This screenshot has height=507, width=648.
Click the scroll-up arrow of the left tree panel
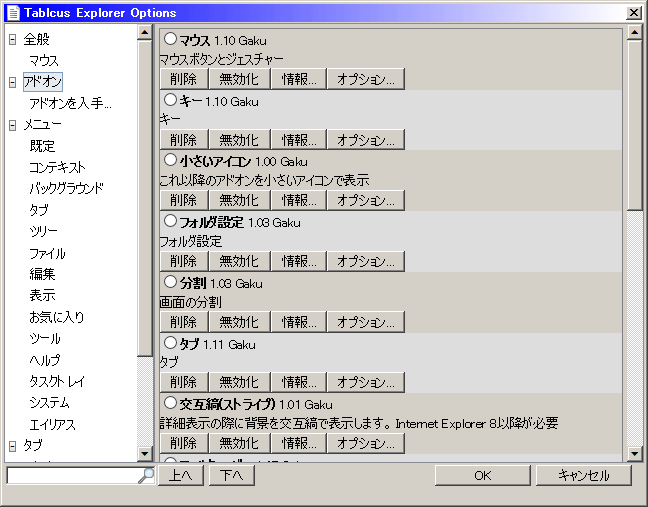click(x=146, y=34)
